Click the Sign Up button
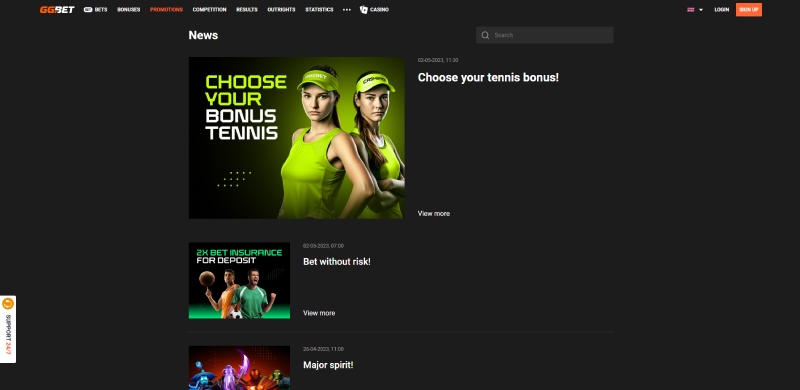 pos(748,10)
